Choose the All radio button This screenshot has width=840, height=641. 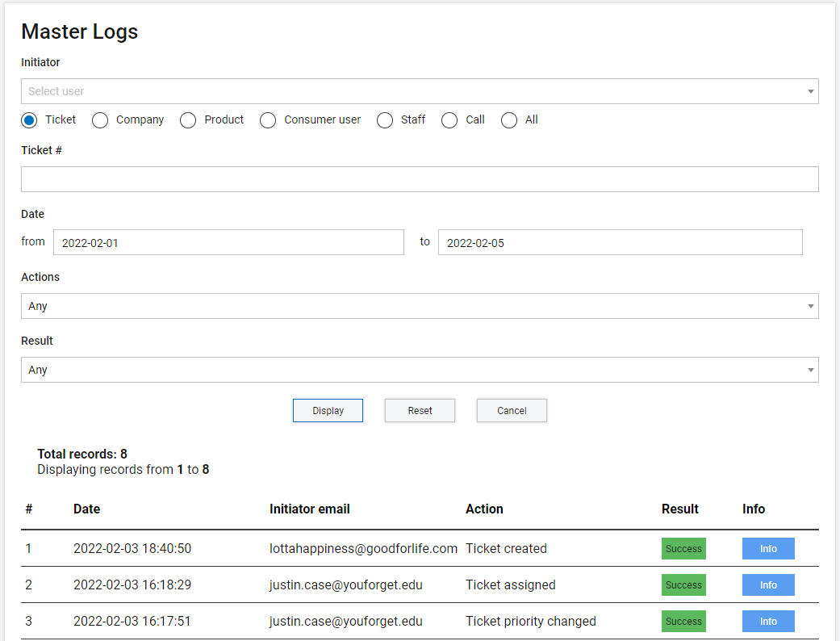[x=509, y=120]
